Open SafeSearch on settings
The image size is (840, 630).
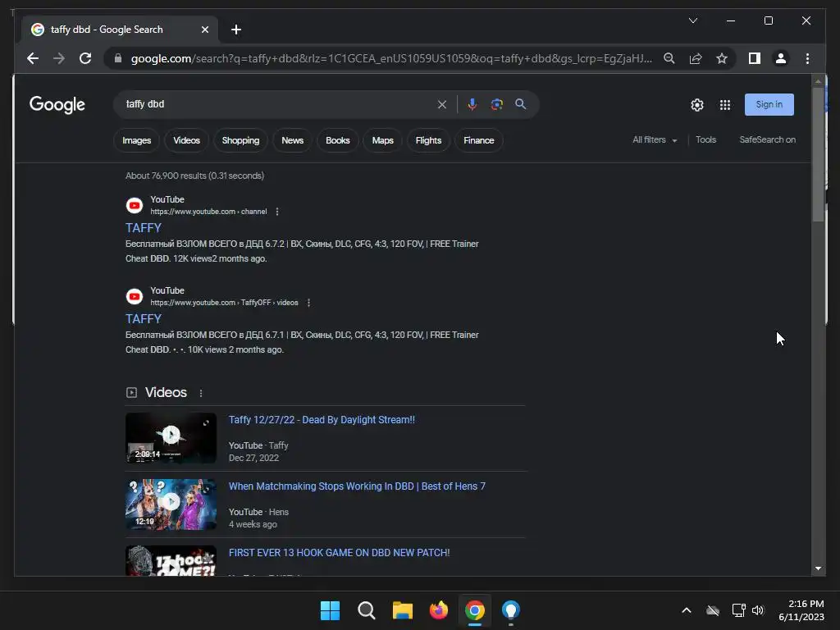[x=767, y=139]
